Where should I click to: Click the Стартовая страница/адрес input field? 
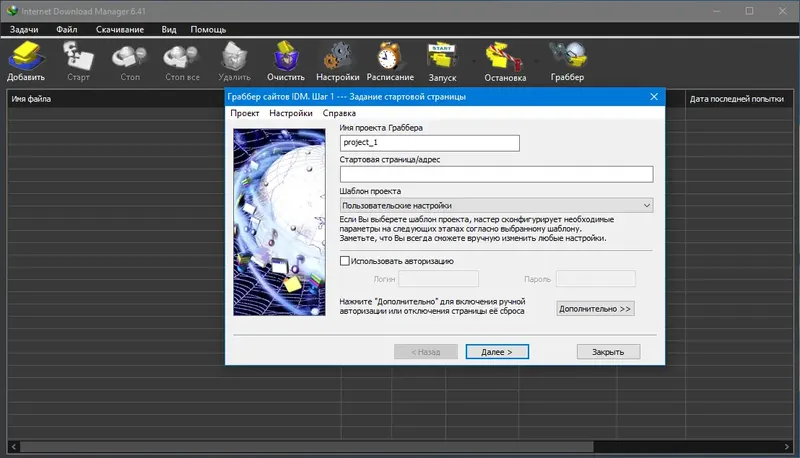coord(496,174)
